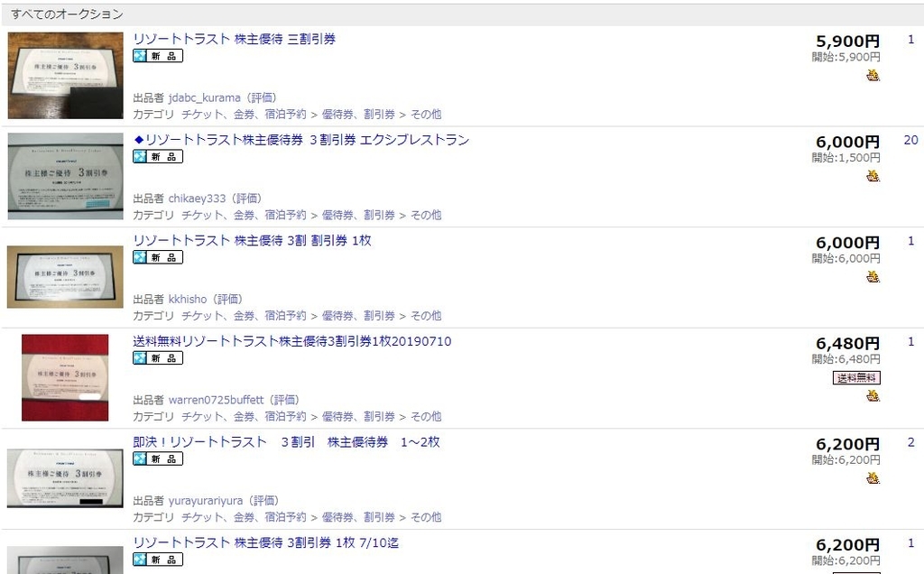The image size is (924, 574).
Task: Open listing 送料無料リゾートトラスト株主優待3割引券1枚20190710
Action: [x=291, y=341]
